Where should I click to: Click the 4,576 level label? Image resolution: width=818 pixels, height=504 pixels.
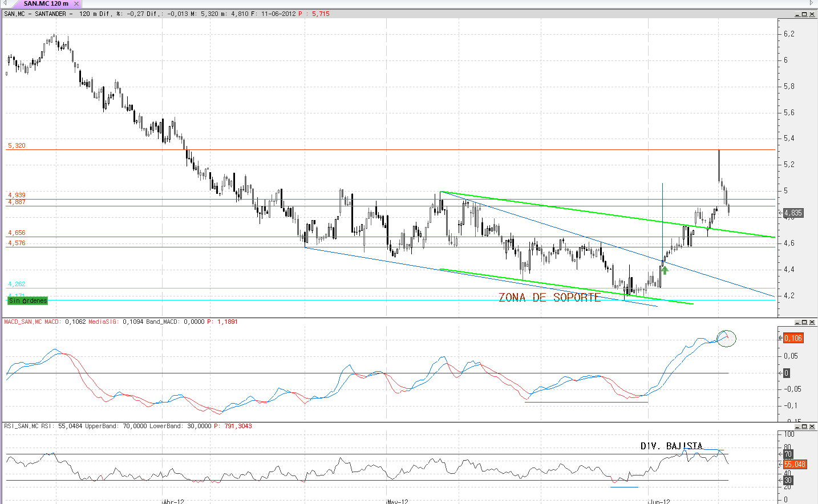(x=17, y=243)
